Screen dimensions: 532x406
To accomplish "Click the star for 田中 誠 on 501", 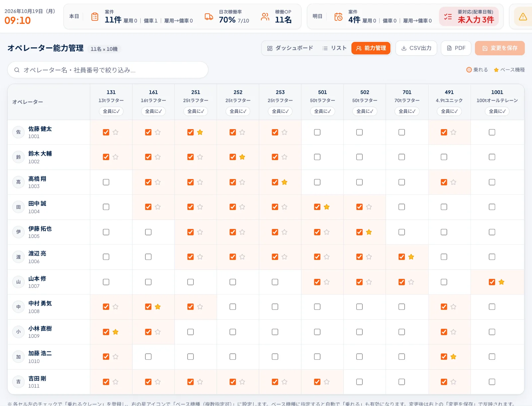I will pos(327,207).
